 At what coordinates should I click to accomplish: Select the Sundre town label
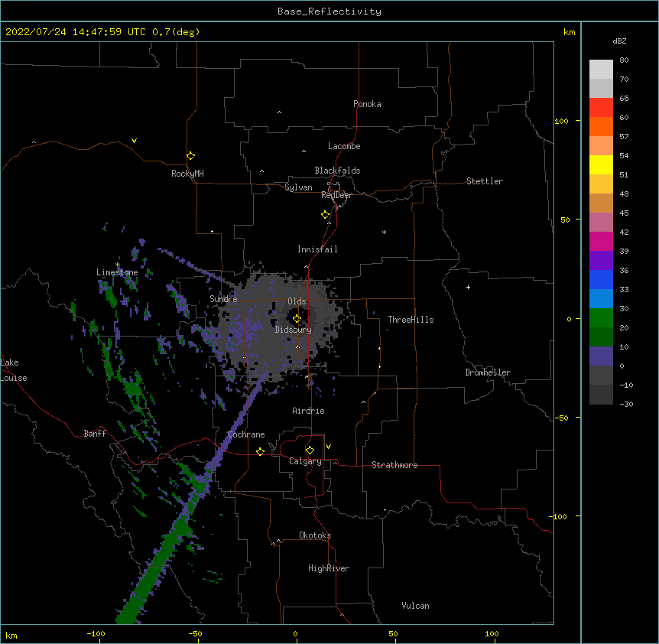pyautogui.click(x=223, y=299)
